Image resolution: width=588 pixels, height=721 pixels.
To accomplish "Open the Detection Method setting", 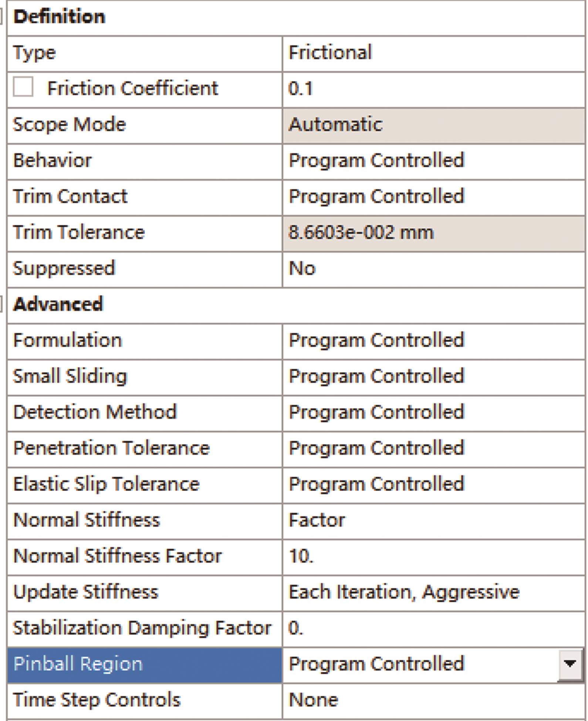I will (x=433, y=412).
